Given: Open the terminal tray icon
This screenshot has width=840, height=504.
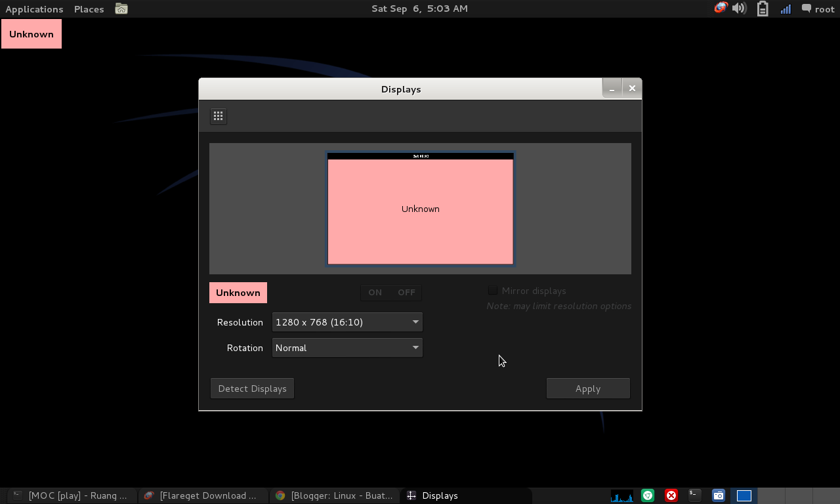Looking at the screenshot, I should click(x=694, y=495).
